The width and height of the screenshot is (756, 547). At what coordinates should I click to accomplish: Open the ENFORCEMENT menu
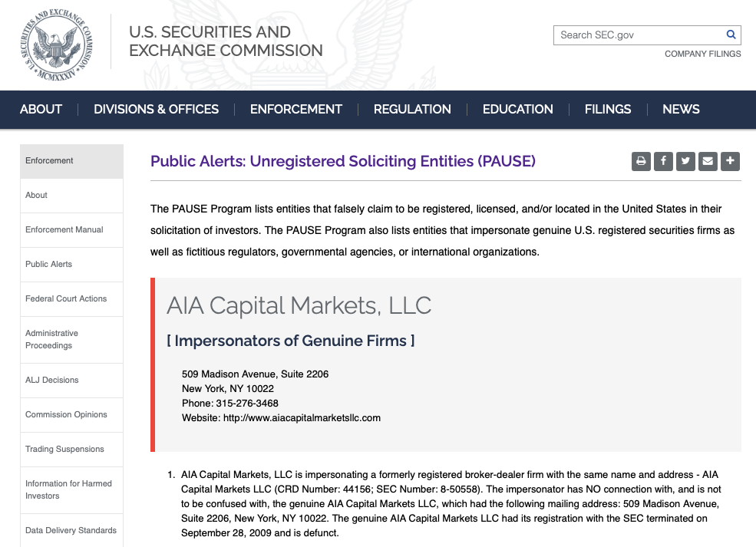(x=295, y=109)
